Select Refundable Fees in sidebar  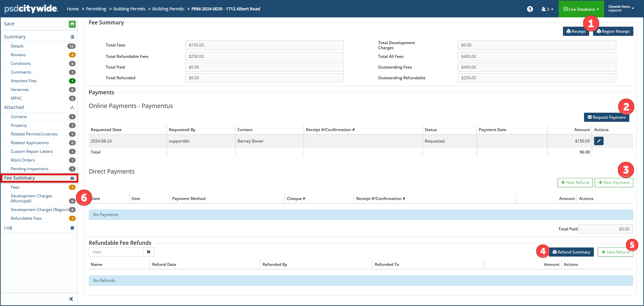(x=26, y=218)
